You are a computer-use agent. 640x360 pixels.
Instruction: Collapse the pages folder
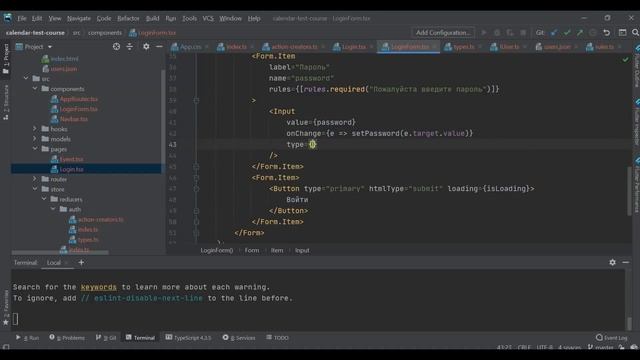pos(35,149)
